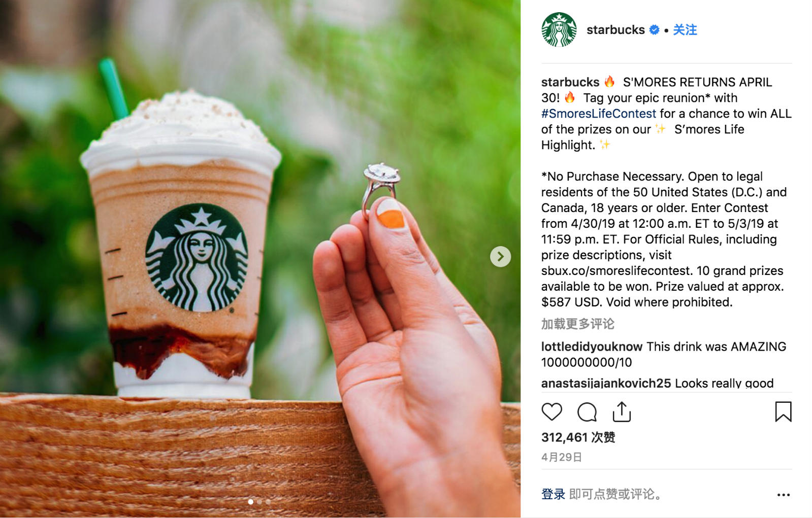Open the #SmoresLifeContest hashtag
Screen dimensions: 812x518
coord(599,114)
